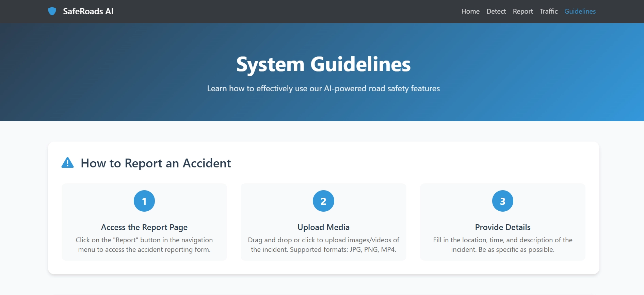Click the SafeRoads AI shield logo icon
Viewport: 644px width, 295px height.
52,11
